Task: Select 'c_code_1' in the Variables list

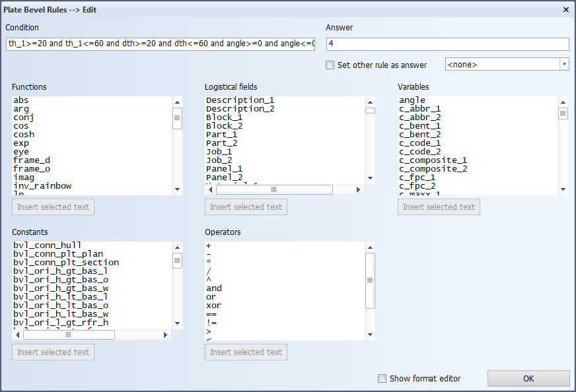Action: 419,143
